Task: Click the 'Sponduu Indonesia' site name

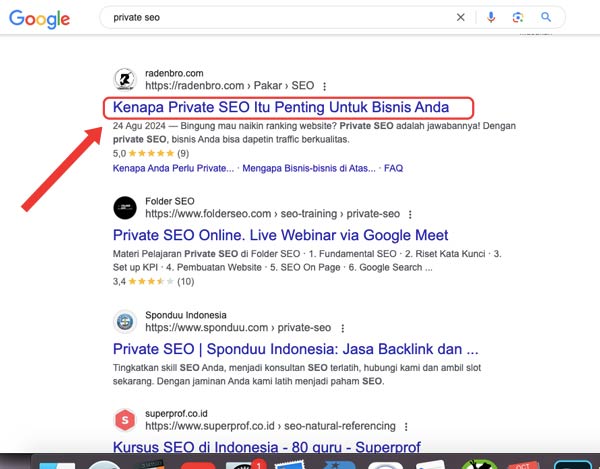Action: 186,315
